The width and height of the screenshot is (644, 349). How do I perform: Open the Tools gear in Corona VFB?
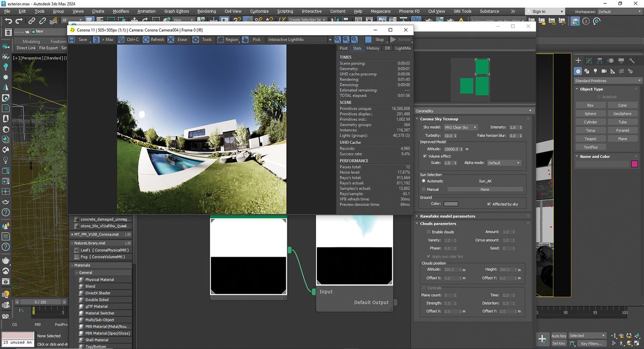click(196, 39)
